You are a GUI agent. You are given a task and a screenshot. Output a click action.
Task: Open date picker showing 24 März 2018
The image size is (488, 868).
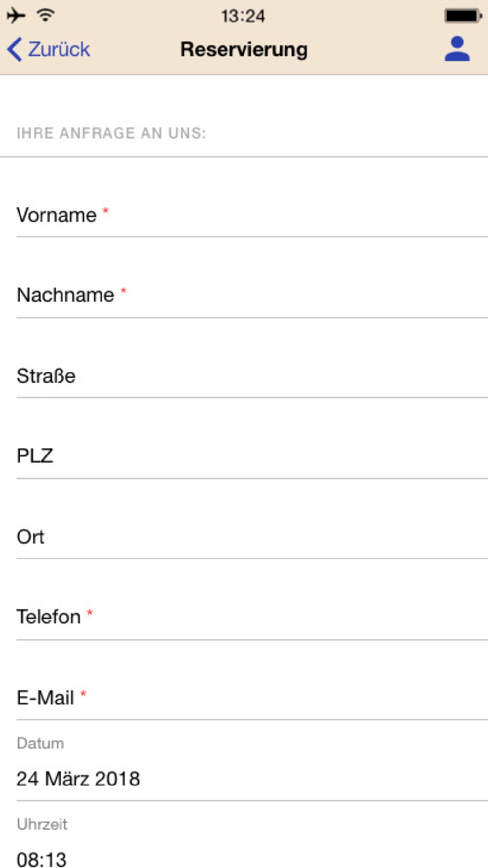pyautogui.click(x=252, y=779)
